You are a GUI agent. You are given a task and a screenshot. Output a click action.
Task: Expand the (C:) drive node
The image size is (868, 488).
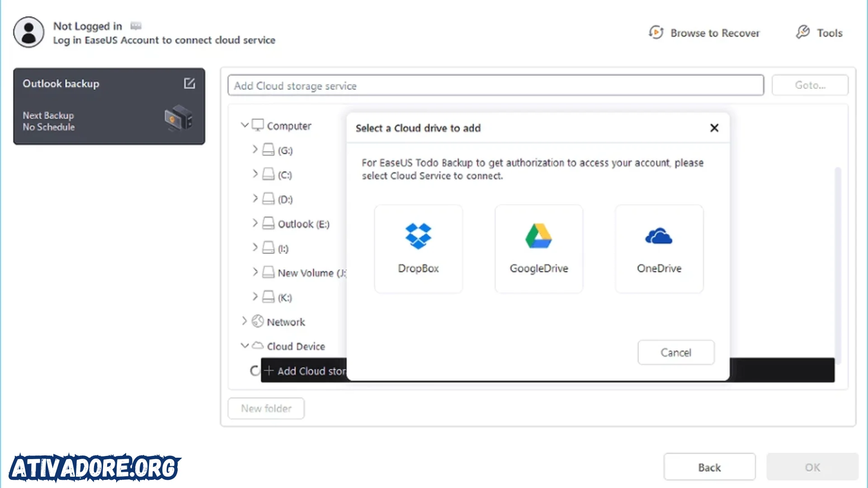tap(255, 174)
